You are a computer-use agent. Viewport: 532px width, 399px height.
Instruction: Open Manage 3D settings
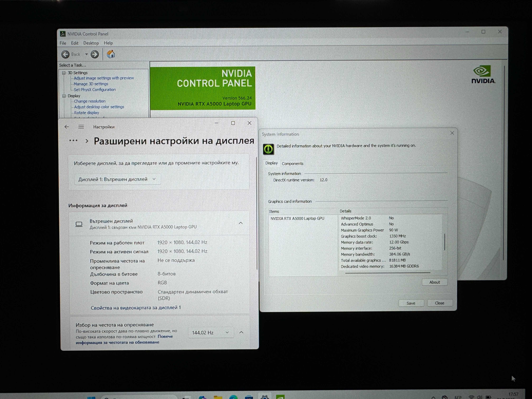(91, 84)
